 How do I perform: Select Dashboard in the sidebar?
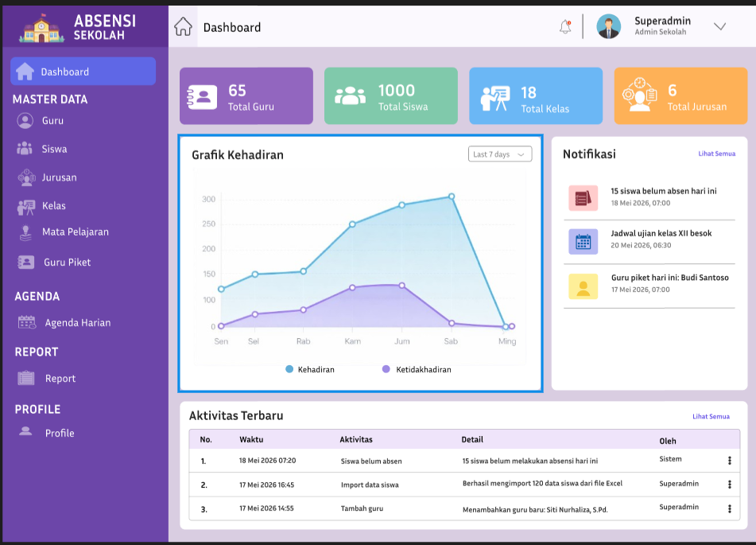[x=83, y=72]
